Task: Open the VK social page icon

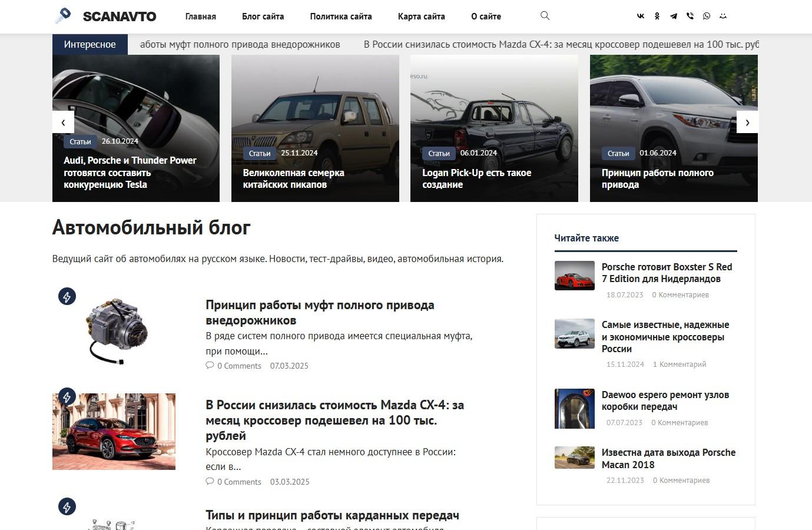Action: [x=641, y=16]
